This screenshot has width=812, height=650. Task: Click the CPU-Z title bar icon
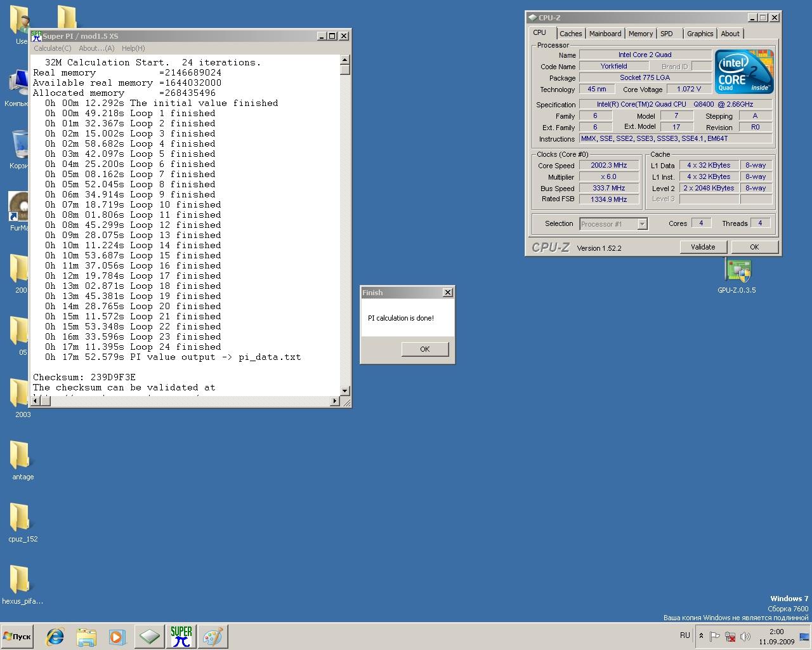pos(532,18)
